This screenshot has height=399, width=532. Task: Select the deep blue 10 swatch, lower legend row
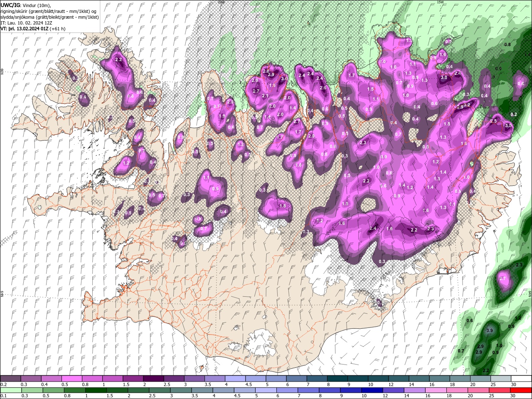click(x=372, y=390)
